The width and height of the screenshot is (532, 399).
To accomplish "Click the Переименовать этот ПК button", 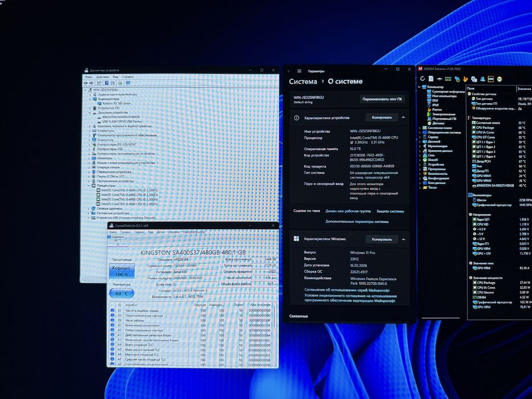I will click(x=382, y=99).
